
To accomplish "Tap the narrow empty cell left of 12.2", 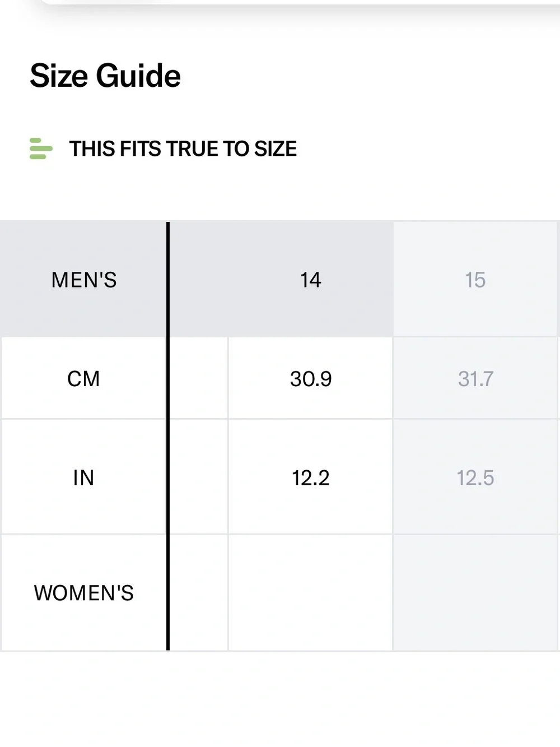I will point(199,477).
